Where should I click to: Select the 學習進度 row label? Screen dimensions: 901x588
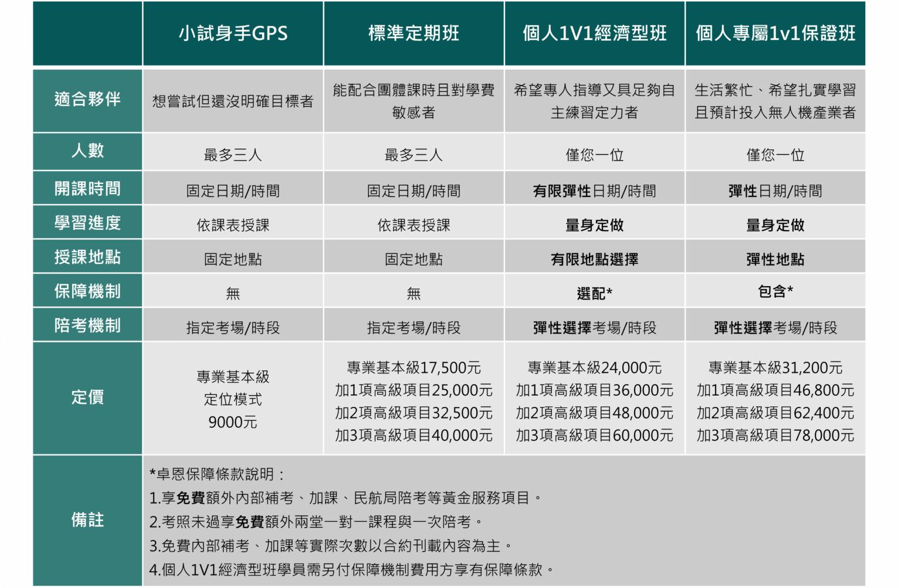(87, 223)
